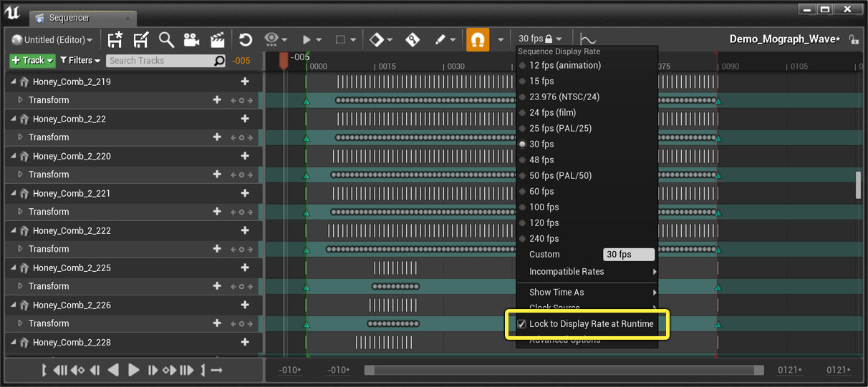The image size is (868, 387).
Task: Click the forward Play button in transport
Action: (134, 370)
